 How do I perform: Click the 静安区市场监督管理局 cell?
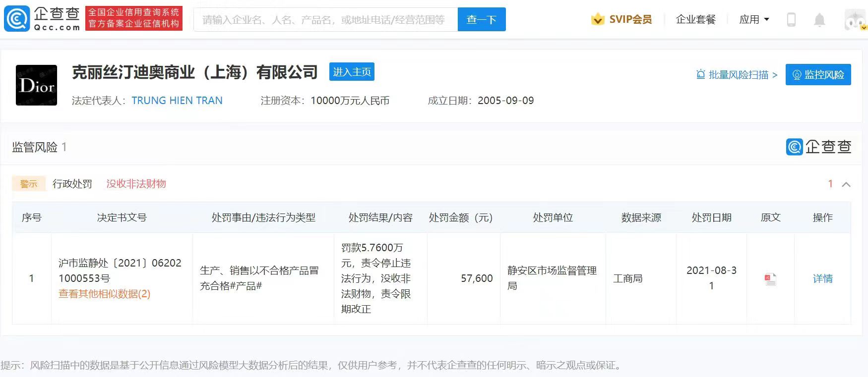point(552,278)
